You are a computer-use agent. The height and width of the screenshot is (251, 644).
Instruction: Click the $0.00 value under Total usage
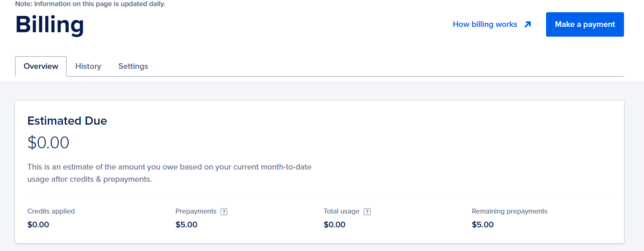pos(335,225)
